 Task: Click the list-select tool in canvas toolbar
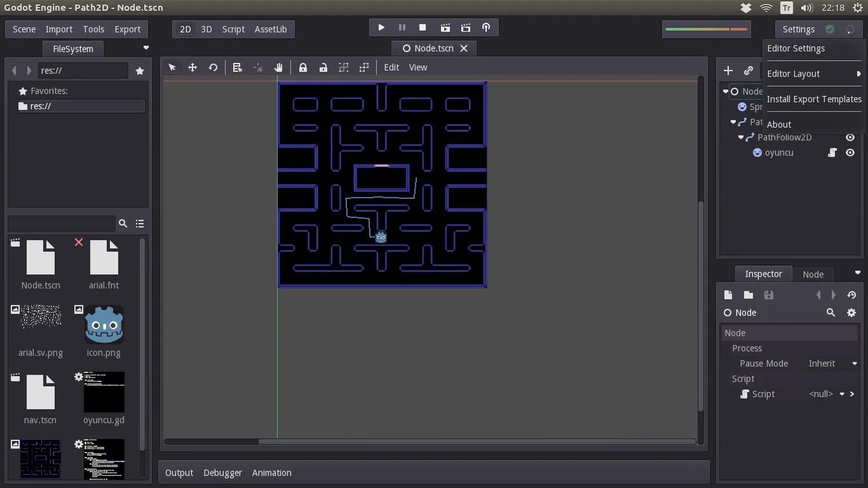[237, 67]
